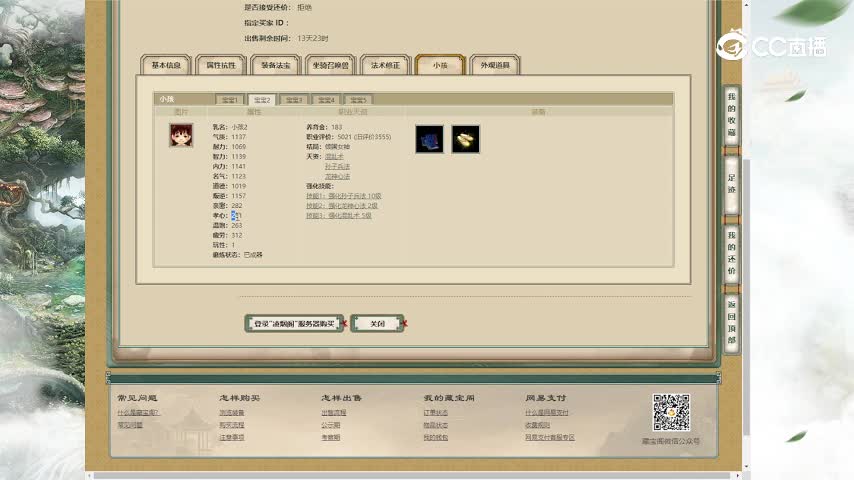Switch to the 法术修正 tab

click(385, 65)
